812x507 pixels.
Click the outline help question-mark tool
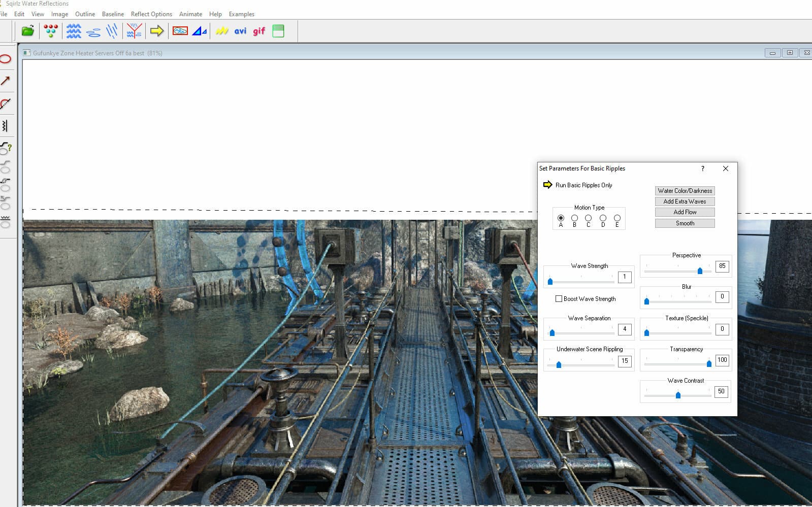(6, 148)
